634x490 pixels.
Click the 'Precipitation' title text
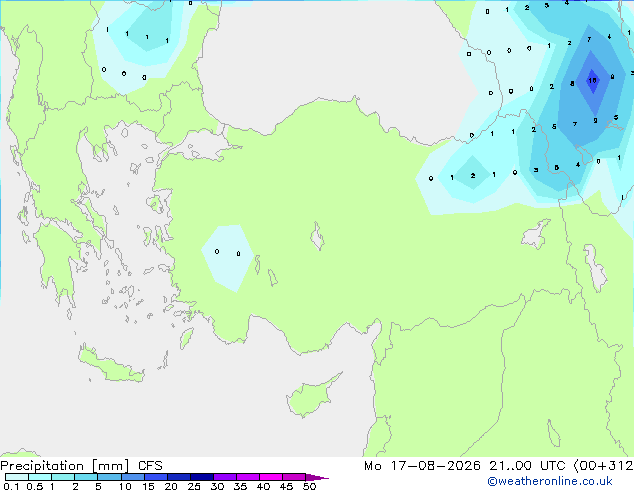42,466
